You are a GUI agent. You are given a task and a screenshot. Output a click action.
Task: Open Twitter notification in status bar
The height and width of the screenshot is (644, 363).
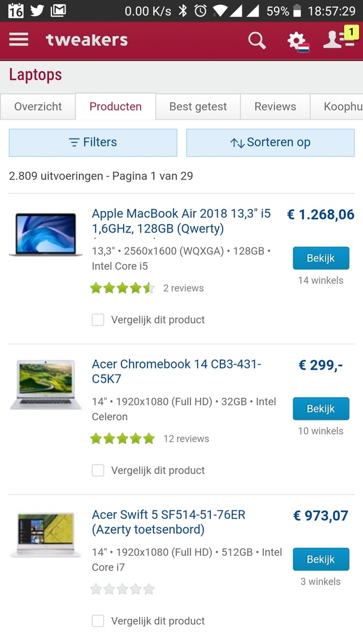tap(37, 10)
